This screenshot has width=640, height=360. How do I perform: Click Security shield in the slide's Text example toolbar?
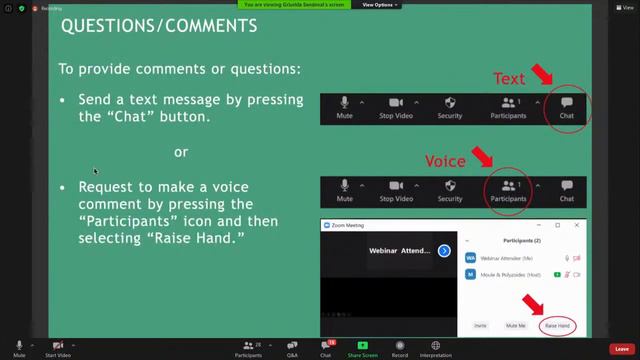point(450,108)
